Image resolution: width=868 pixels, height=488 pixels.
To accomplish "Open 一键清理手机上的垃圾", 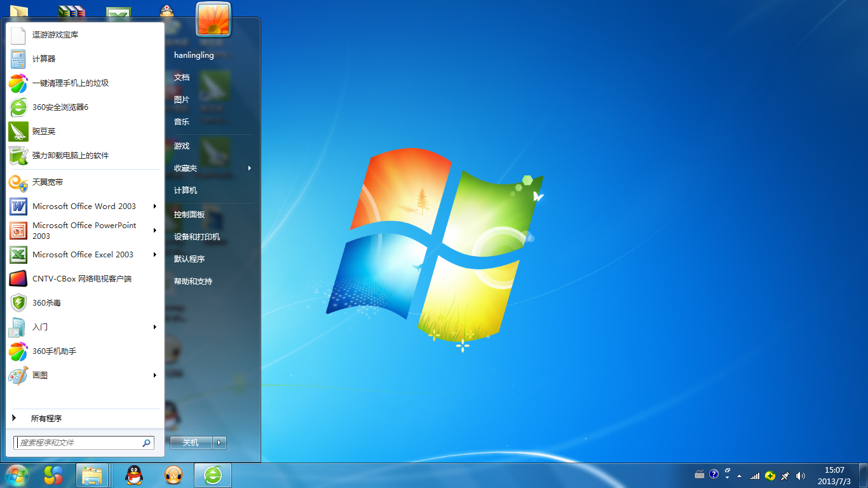I will coord(85,83).
